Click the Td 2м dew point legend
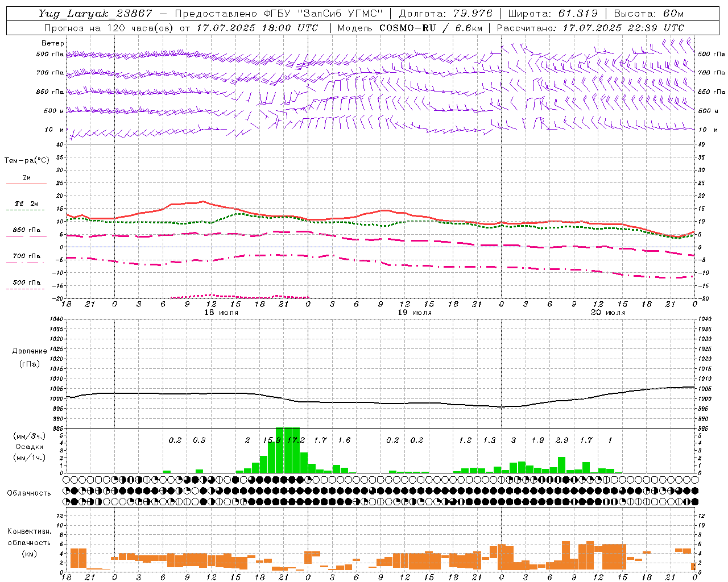 (x=27, y=203)
